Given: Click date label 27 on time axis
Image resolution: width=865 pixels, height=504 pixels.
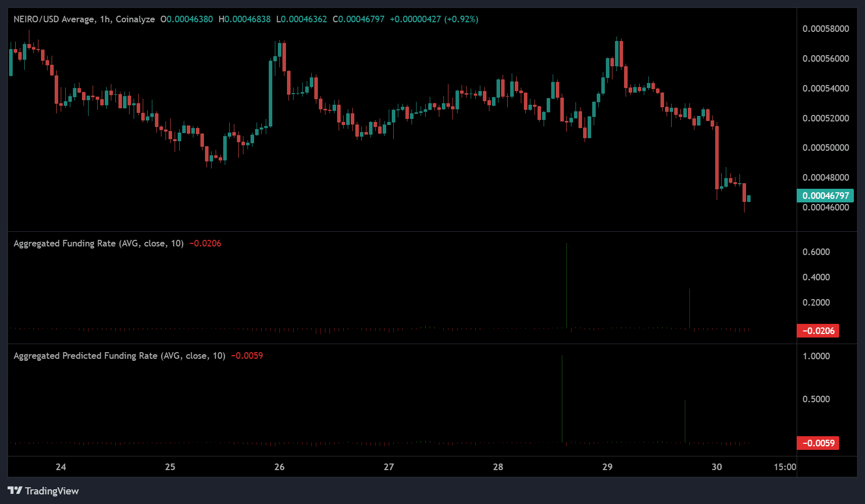Looking at the screenshot, I should tap(389, 467).
